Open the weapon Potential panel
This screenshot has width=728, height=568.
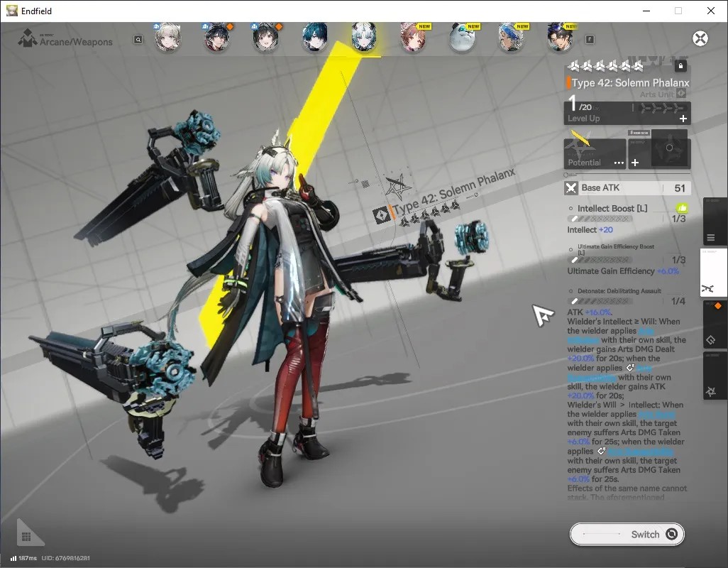click(595, 154)
